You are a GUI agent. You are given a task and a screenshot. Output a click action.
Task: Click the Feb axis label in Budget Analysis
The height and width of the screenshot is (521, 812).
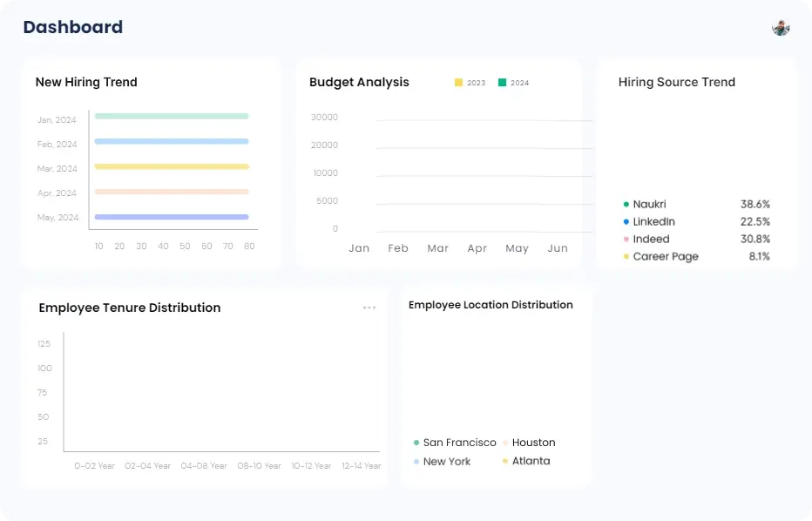point(397,248)
